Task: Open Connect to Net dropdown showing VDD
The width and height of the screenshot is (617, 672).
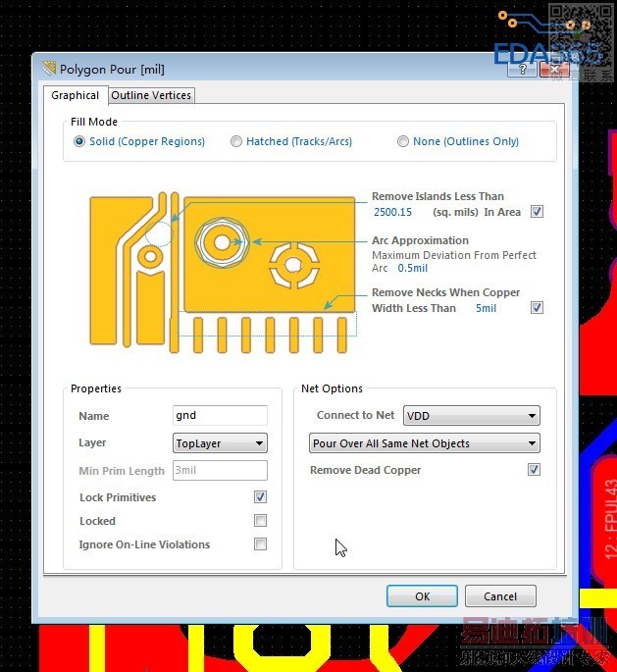Action: (471, 416)
